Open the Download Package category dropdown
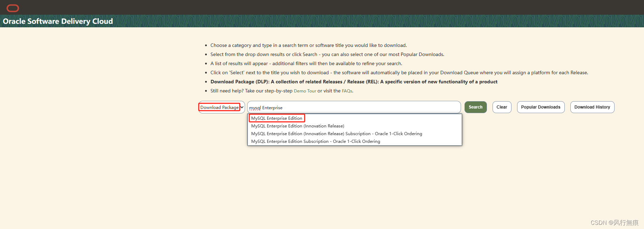This screenshot has width=644, height=229. tap(222, 107)
